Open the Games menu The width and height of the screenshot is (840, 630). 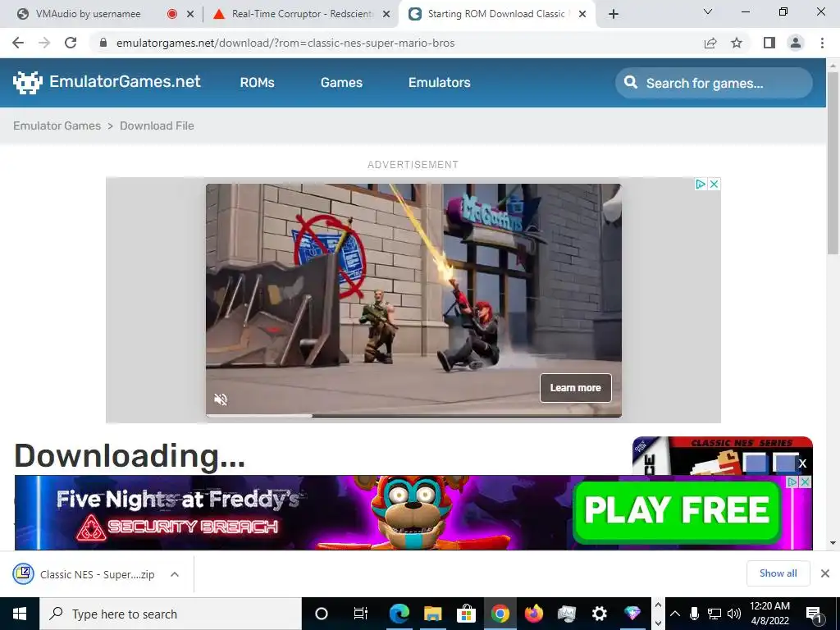[x=341, y=83]
